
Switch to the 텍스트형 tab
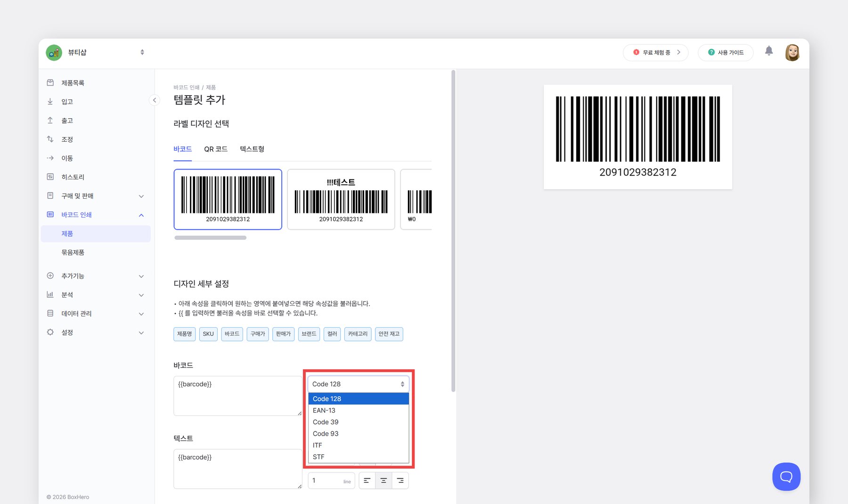point(252,149)
